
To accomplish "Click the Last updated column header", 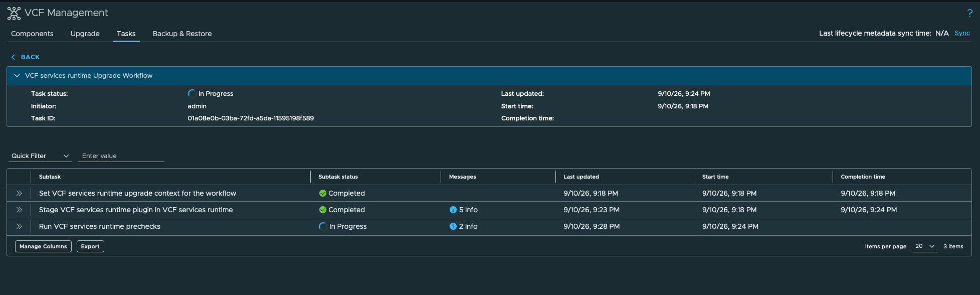I will pyautogui.click(x=581, y=177).
